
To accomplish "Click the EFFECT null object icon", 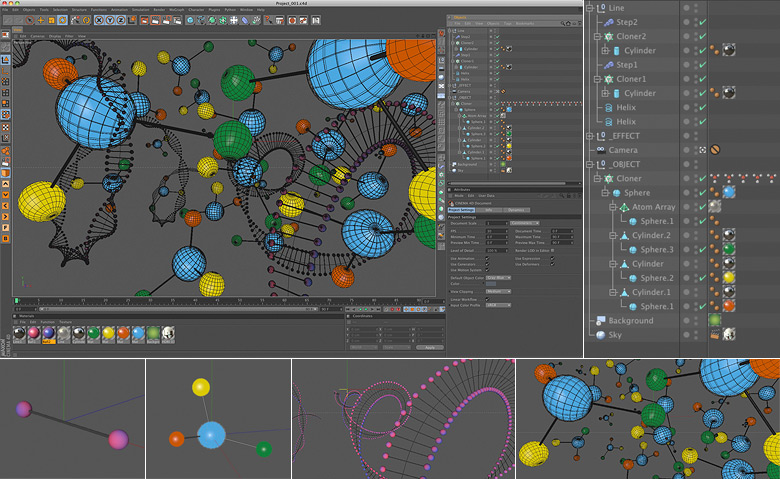I will point(600,135).
